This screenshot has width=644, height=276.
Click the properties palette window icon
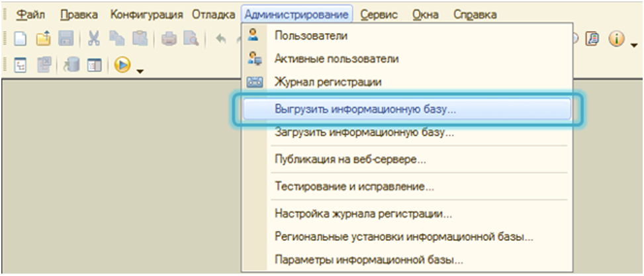click(94, 65)
